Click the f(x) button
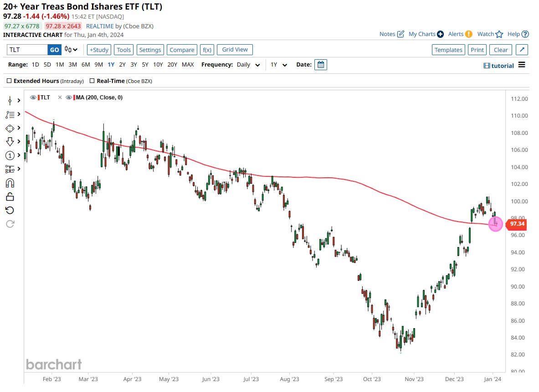The image size is (539, 392). 207,50
